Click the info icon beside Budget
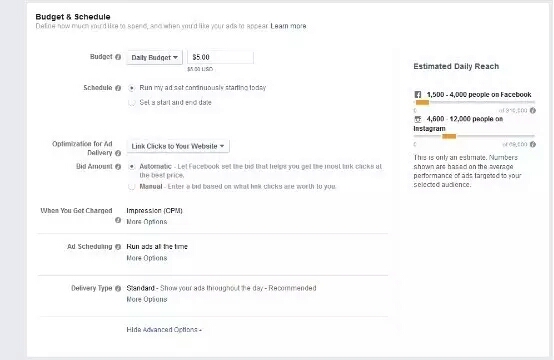554x360 pixels. (118, 57)
